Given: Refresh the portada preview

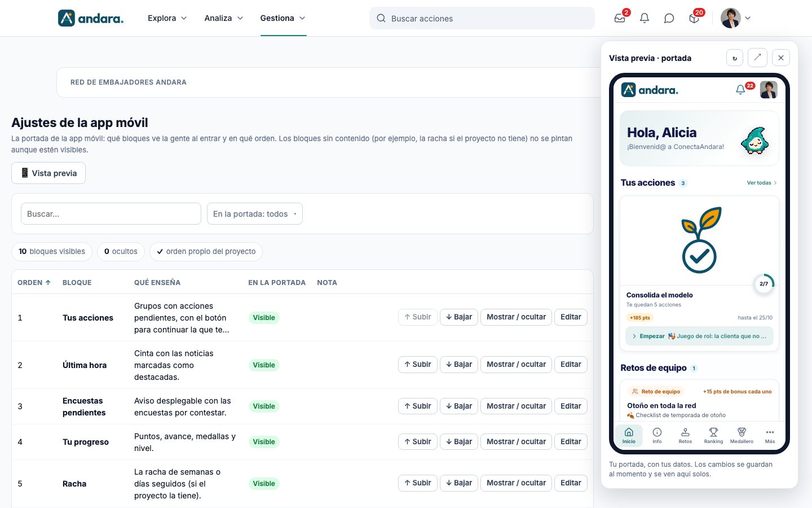Looking at the screenshot, I should (x=735, y=58).
